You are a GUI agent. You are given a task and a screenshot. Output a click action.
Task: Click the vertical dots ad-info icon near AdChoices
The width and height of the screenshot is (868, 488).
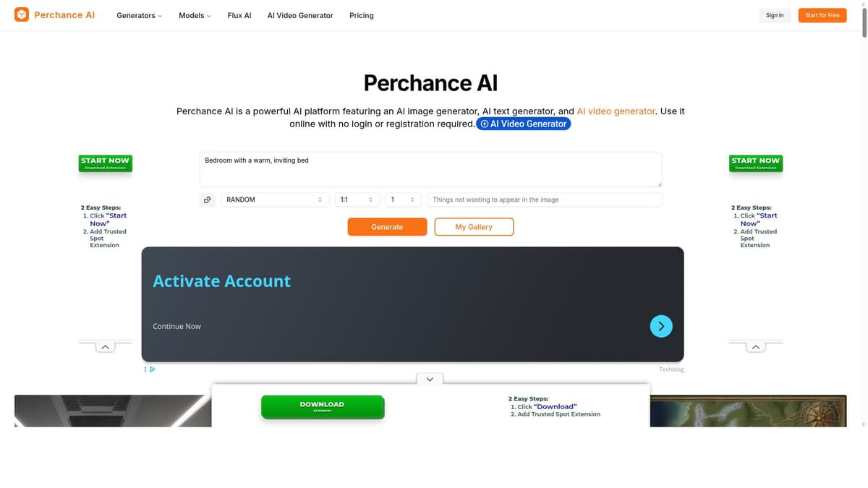click(144, 369)
